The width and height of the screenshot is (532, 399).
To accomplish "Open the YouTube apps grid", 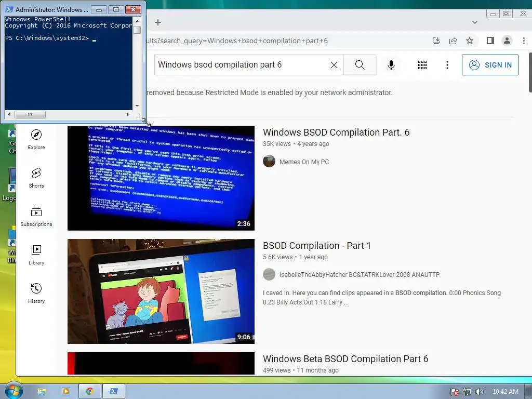I will coord(422,65).
